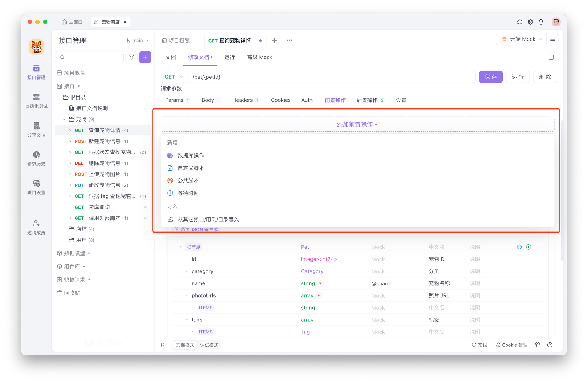This screenshot has height=383, width=588.
Task: Click the 主窗口 home tab
Action: pos(72,22)
